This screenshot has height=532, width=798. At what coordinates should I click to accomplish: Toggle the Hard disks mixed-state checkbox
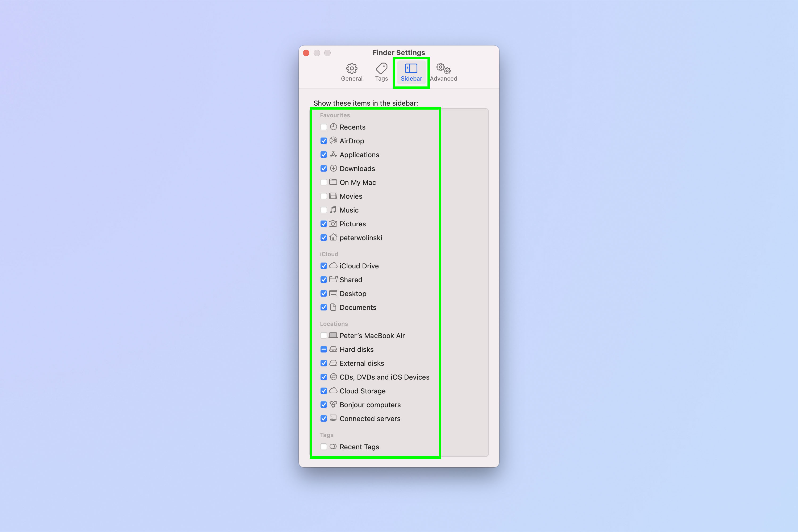tap(324, 350)
